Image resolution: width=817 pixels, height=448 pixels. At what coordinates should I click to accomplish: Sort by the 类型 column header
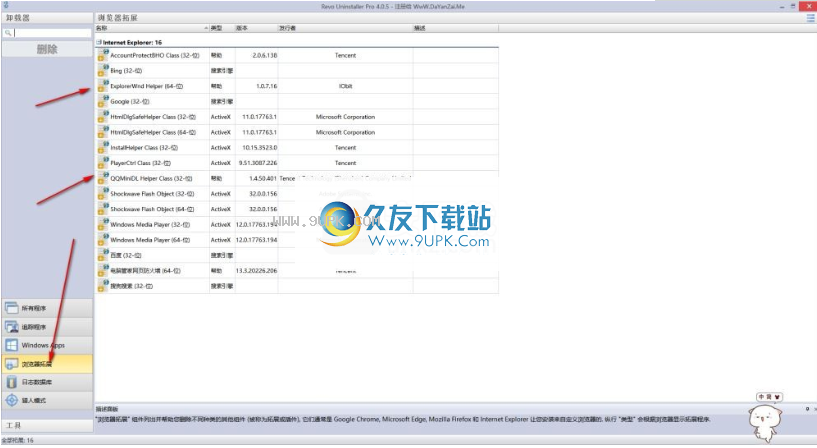222,28
